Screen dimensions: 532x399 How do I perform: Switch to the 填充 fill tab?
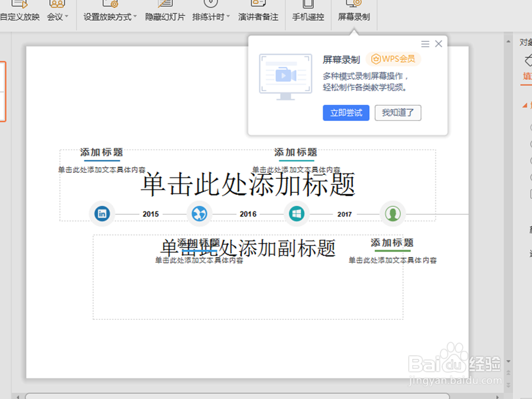click(525, 75)
